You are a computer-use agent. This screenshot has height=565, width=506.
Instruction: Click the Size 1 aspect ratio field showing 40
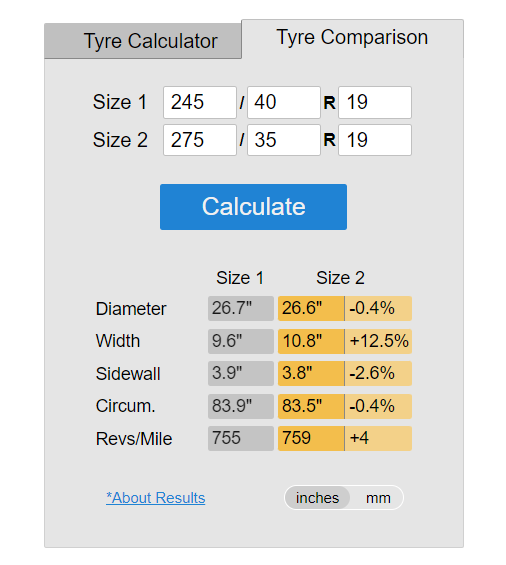coord(284,102)
